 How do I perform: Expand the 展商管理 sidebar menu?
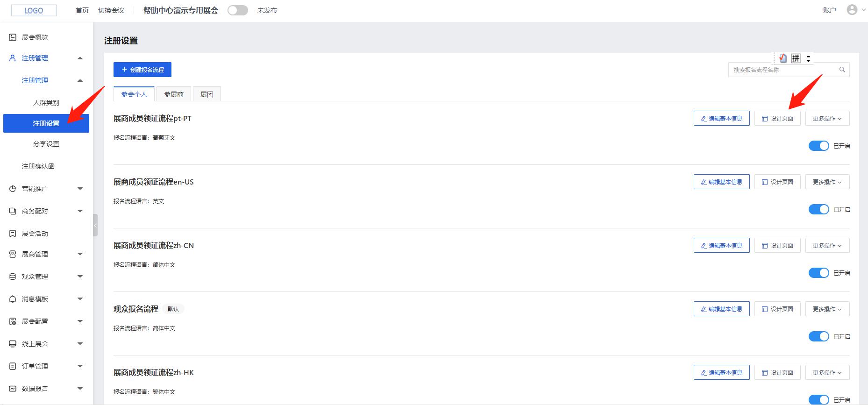pos(80,254)
